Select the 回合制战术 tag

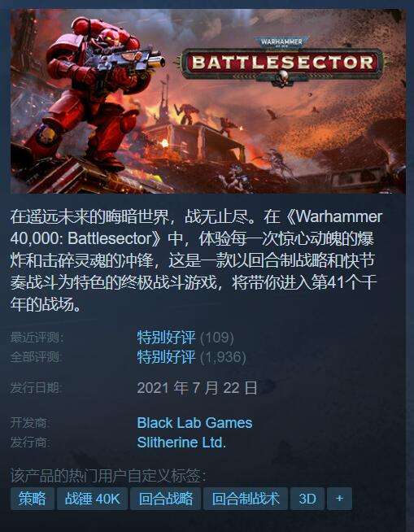click(x=246, y=499)
